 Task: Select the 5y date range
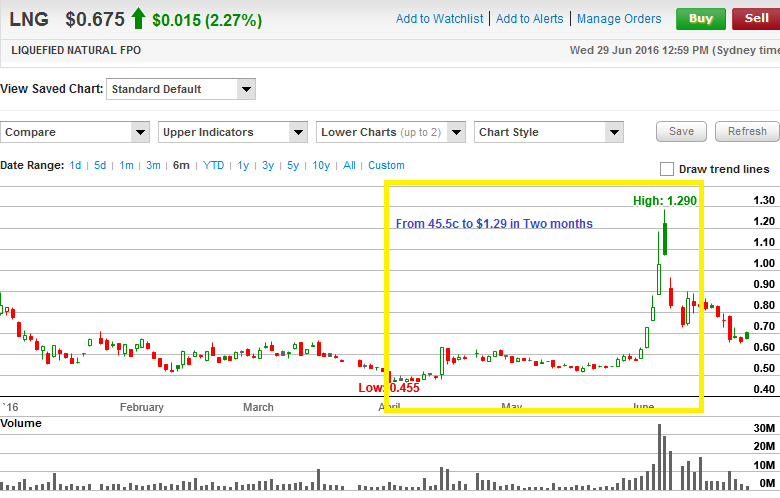[292, 165]
